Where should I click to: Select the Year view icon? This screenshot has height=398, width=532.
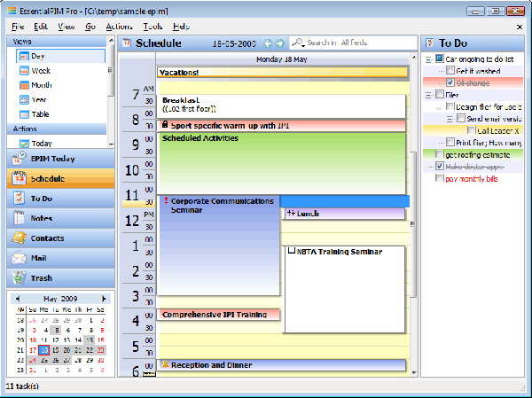(x=24, y=100)
